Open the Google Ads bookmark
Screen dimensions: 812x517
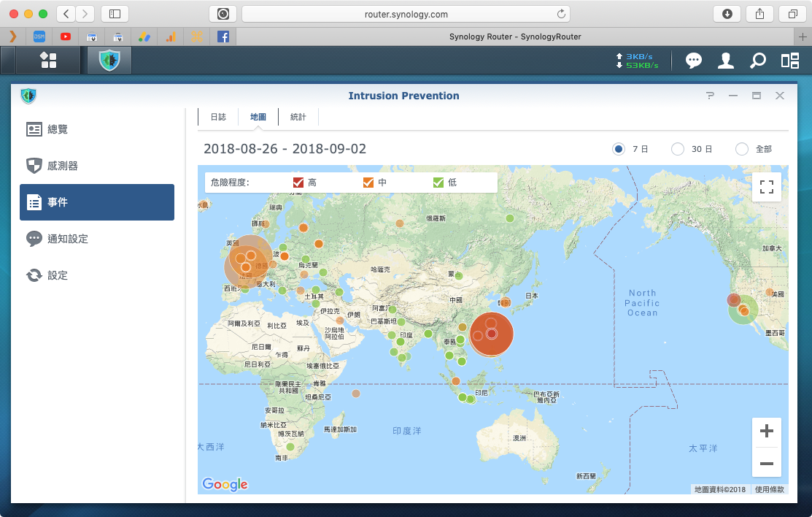click(x=144, y=37)
